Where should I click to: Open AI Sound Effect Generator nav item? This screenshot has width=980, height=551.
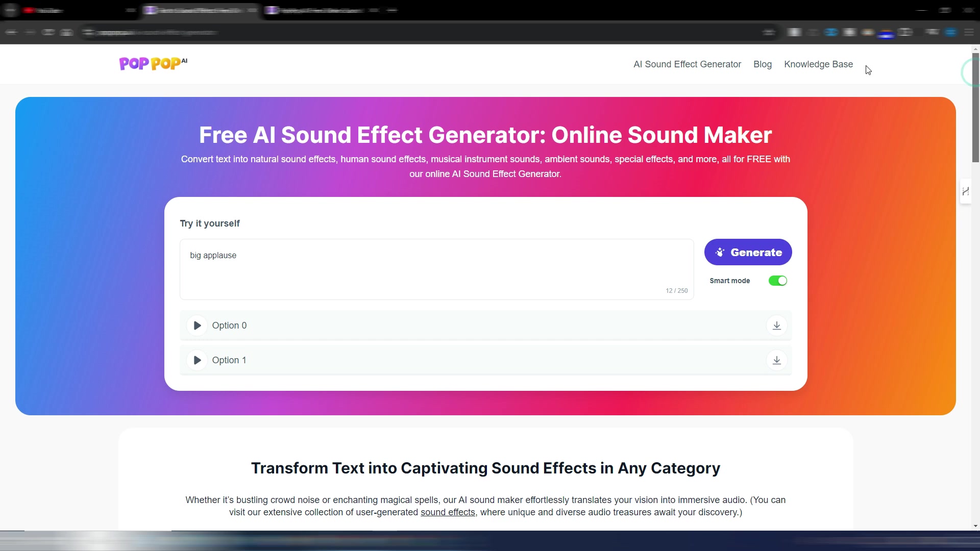tap(687, 64)
